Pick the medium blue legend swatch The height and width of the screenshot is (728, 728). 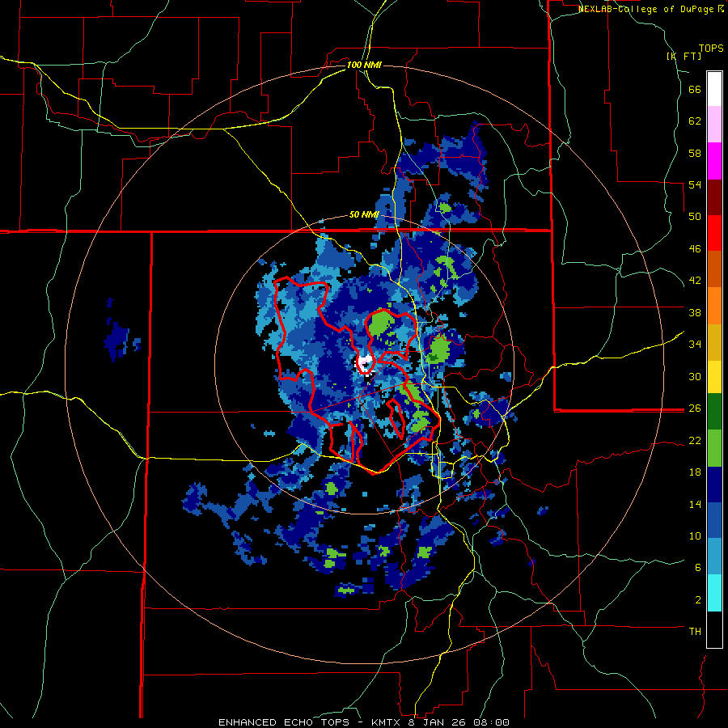tap(714, 521)
